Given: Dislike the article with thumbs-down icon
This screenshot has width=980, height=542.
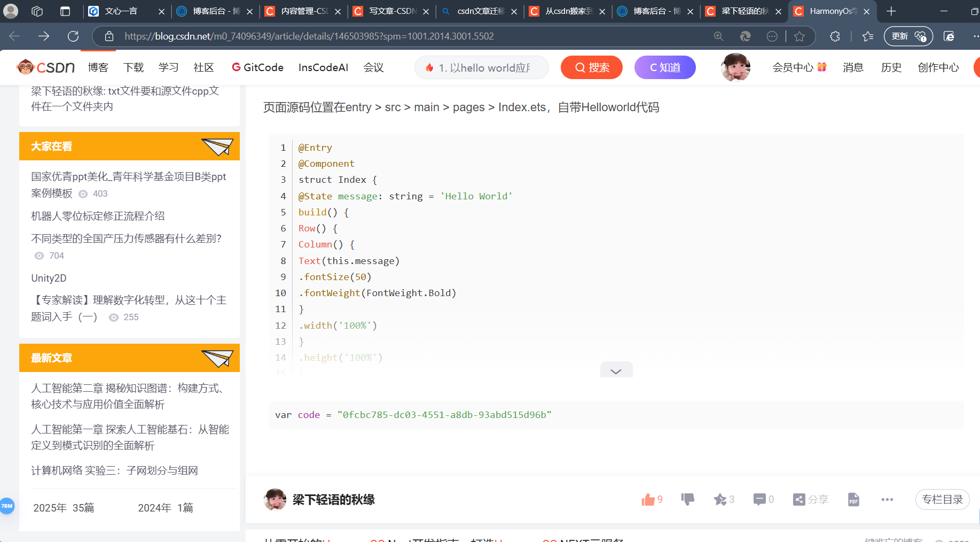Looking at the screenshot, I should [688, 499].
